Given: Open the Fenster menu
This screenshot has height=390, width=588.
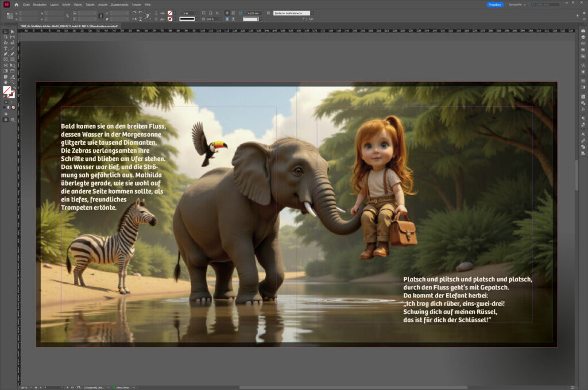Looking at the screenshot, I should pos(136,4).
